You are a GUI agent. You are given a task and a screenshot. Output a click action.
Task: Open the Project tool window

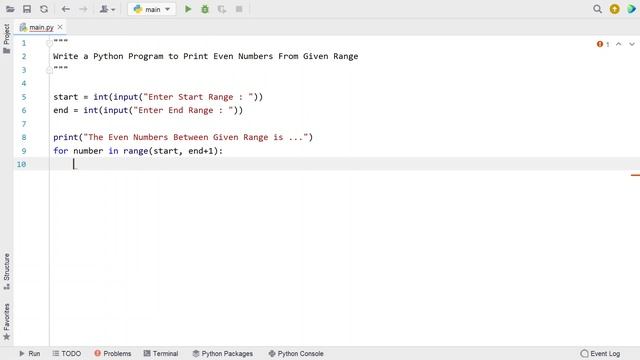[7, 39]
